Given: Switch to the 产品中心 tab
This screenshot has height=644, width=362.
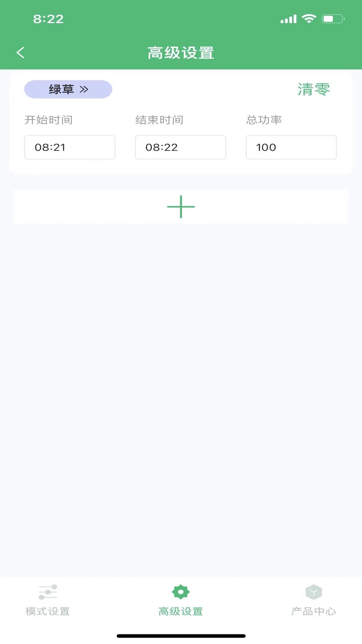Looking at the screenshot, I should (314, 600).
